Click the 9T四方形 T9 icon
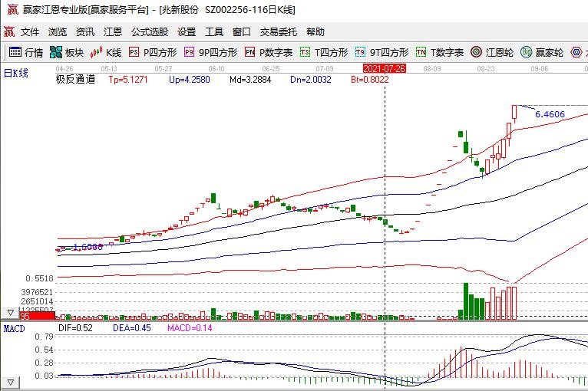 point(360,52)
